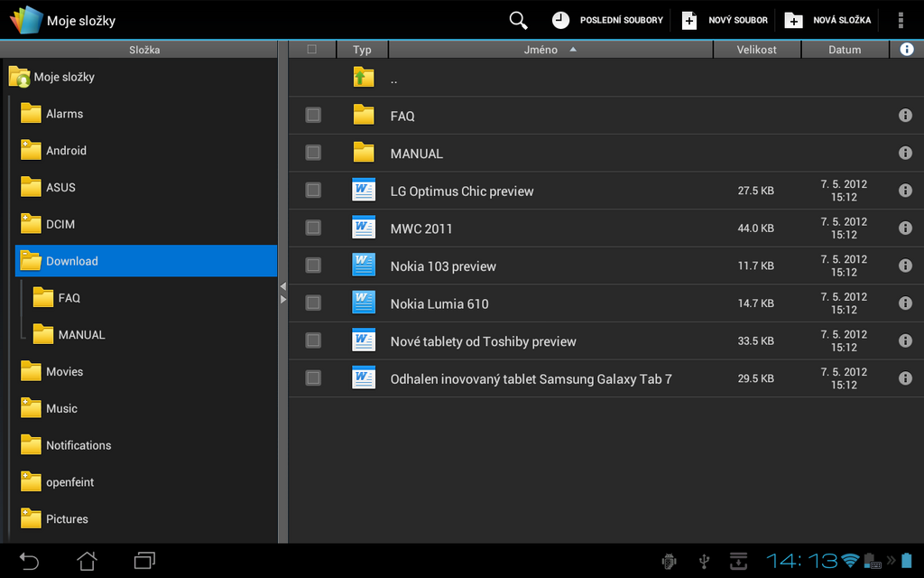924x578 pixels.
Task: Open the search function
Action: [x=517, y=19]
